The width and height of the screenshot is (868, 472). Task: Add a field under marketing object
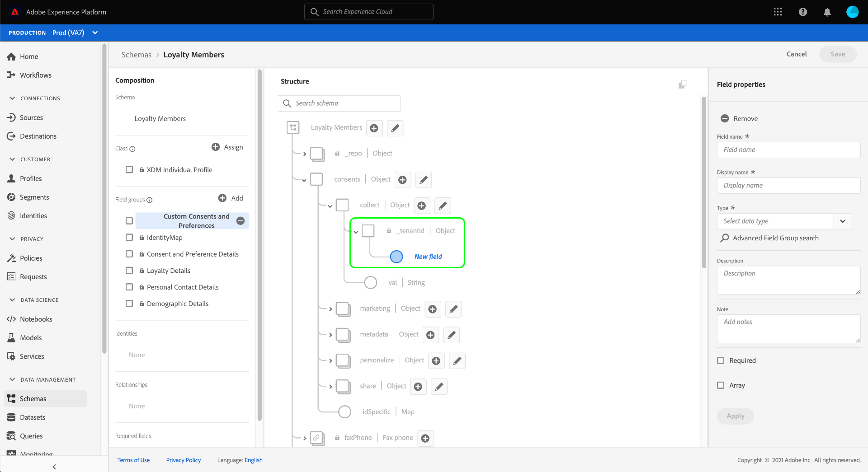(433, 309)
